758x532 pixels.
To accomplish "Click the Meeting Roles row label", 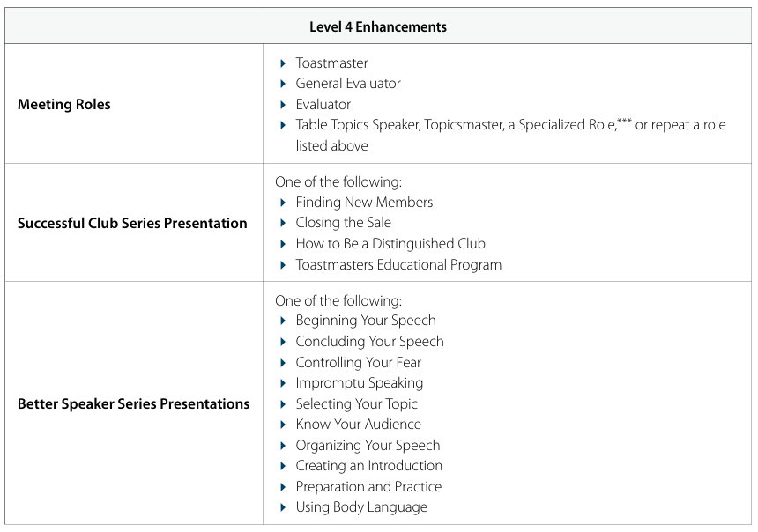I will 64,105.
